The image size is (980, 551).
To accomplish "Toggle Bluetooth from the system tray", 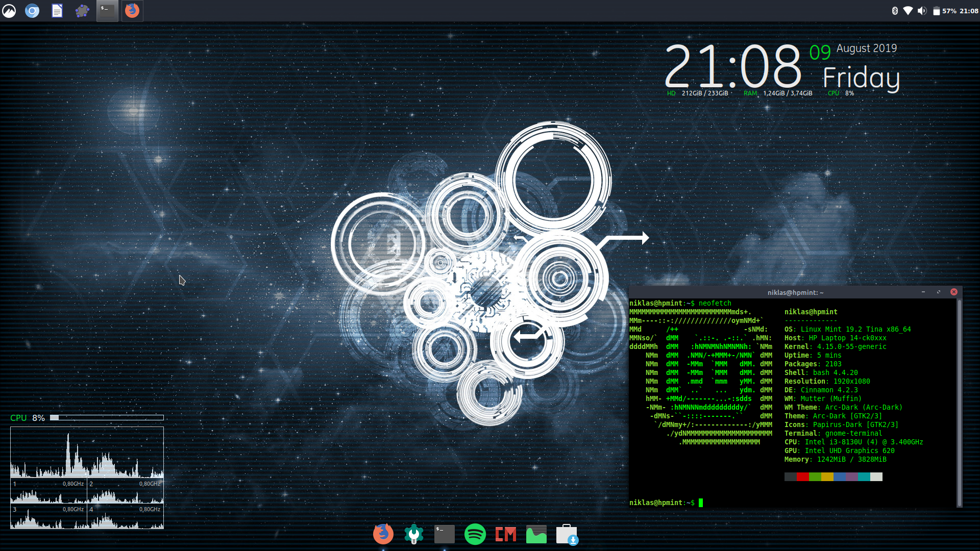I will 895,10.
